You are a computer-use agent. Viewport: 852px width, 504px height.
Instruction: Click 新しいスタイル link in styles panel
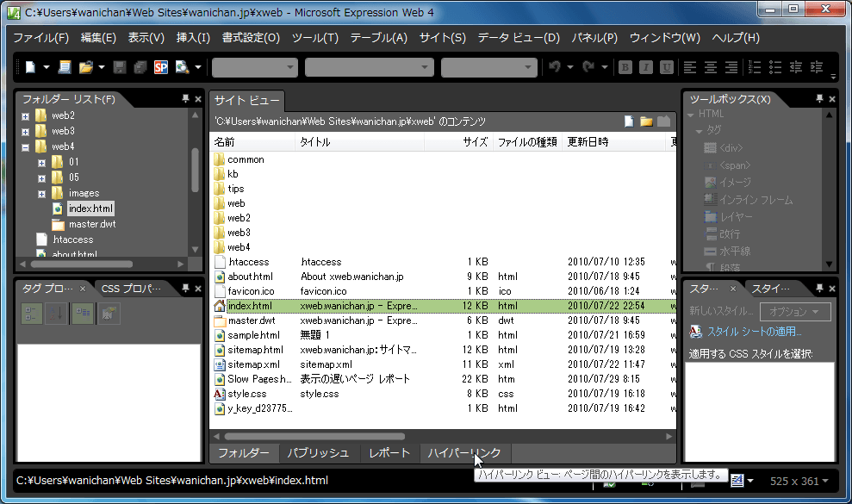tap(720, 311)
